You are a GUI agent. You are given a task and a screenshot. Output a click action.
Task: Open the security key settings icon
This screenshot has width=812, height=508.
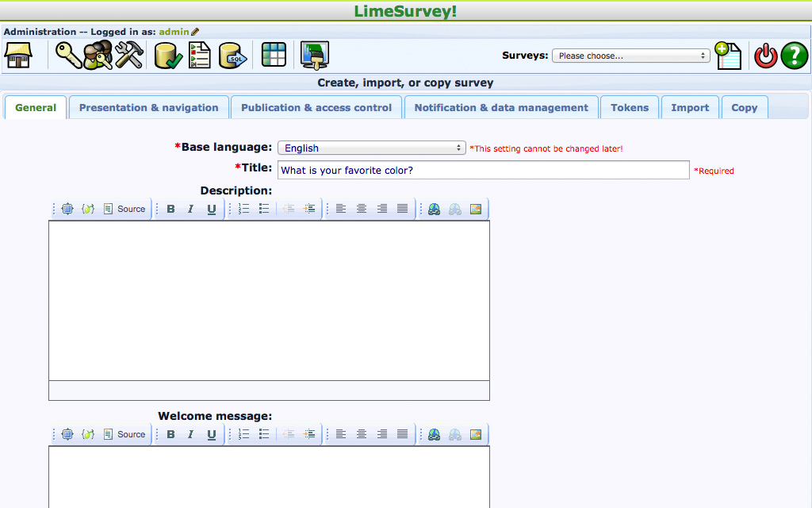(x=68, y=55)
